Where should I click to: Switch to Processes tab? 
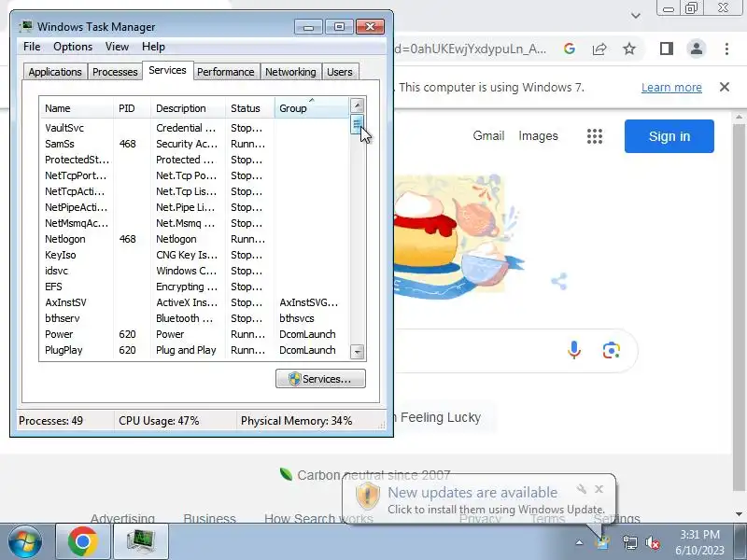pos(115,72)
